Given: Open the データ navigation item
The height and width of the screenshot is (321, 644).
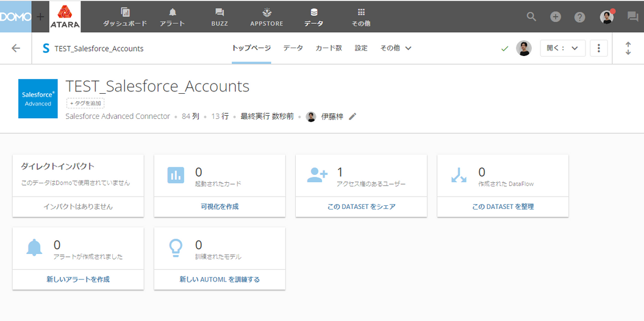Looking at the screenshot, I should click(314, 17).
